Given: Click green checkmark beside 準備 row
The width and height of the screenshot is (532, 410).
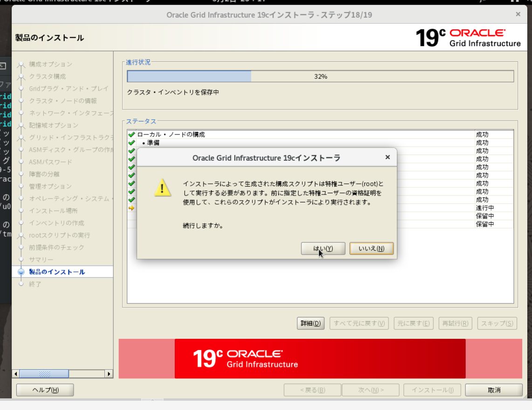Looking at the screenshot, I should [132, 143].
